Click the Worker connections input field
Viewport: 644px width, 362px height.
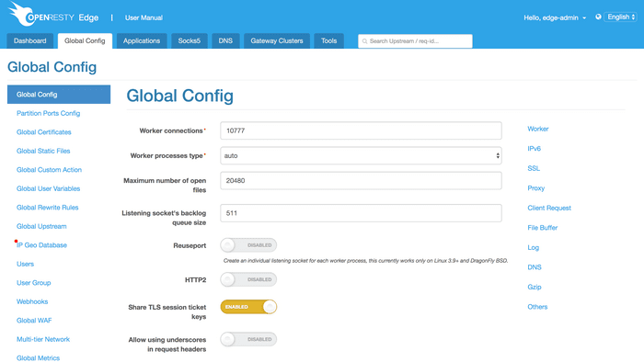pos(361,130)
